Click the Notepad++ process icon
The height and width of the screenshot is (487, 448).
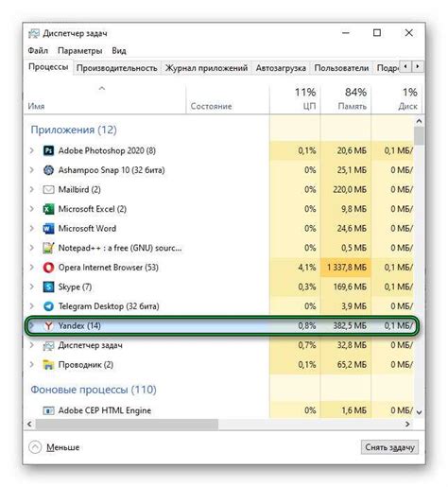(x=48, y=248)
